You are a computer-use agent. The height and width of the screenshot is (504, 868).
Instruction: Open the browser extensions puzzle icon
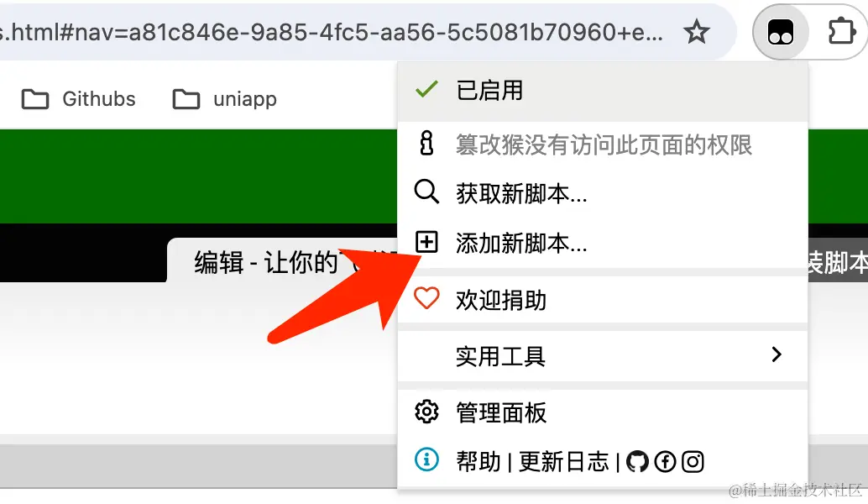click(842, 32)
